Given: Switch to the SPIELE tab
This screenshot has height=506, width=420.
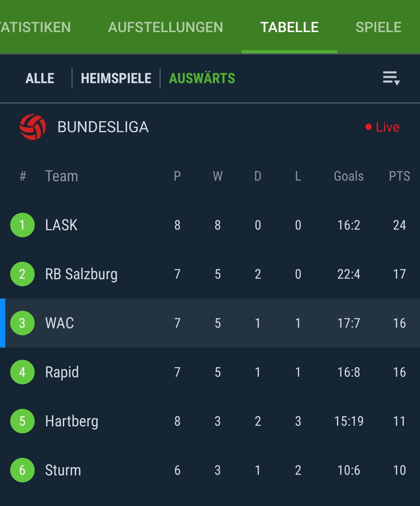Looking at the screenshot, I should pos(379,27).
